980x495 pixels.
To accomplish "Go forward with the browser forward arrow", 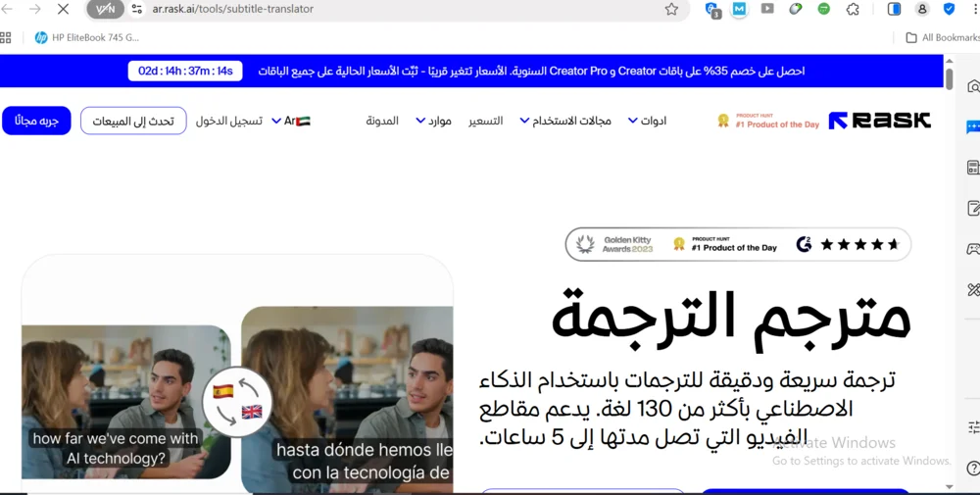I will [x=35, y=9].
